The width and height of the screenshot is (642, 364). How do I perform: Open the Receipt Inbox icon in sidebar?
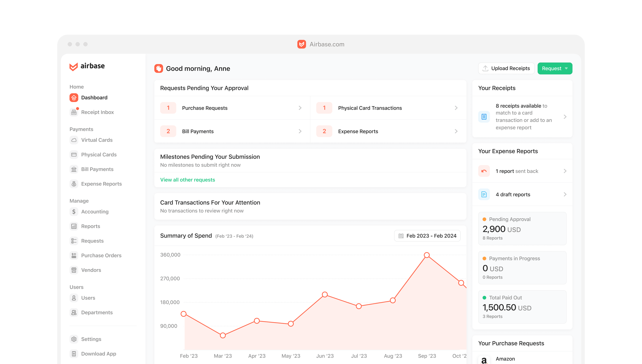(74, 112)
